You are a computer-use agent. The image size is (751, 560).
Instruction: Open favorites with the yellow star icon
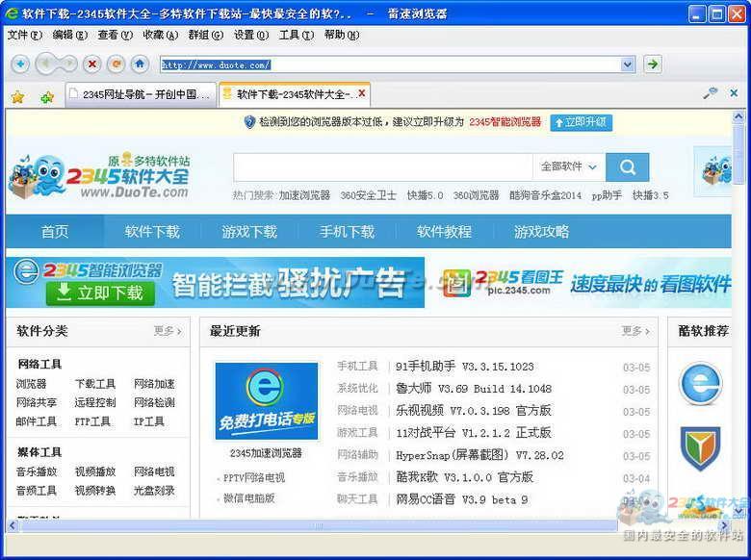pos(17,97)
